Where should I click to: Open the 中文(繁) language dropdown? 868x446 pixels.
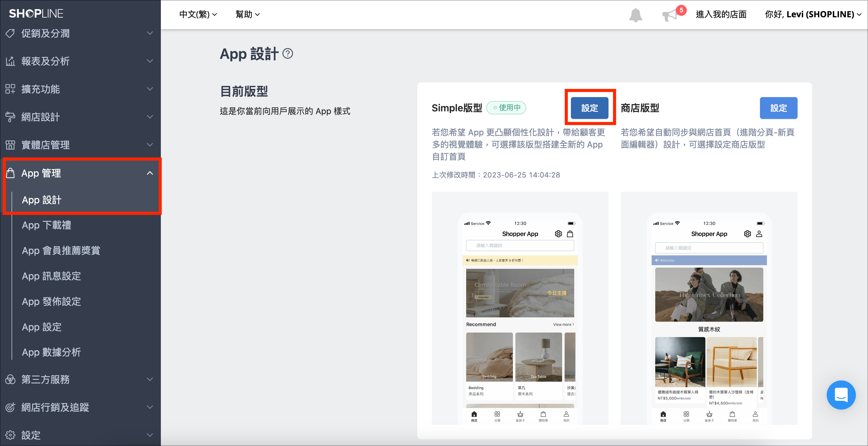click(198, 15)
